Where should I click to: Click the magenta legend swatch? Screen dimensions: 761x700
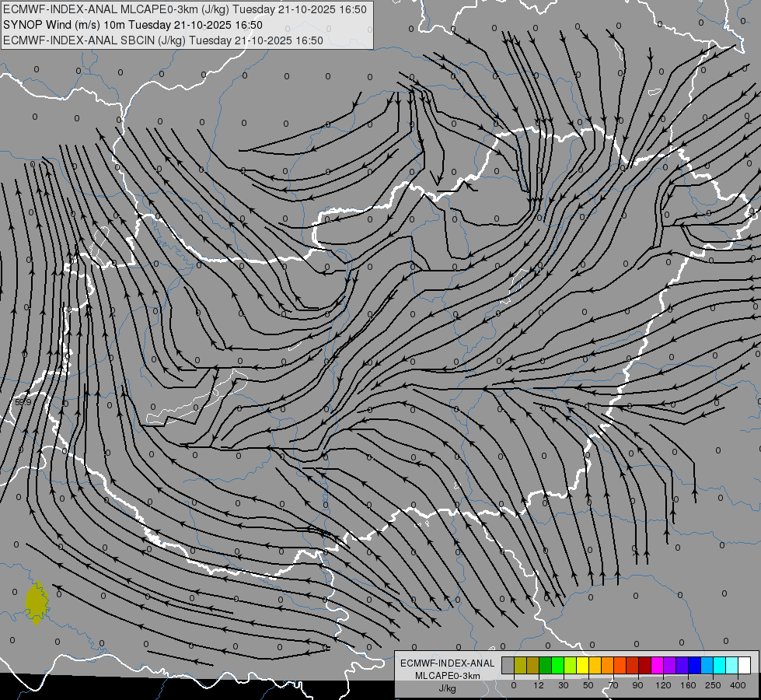[658, 665]
